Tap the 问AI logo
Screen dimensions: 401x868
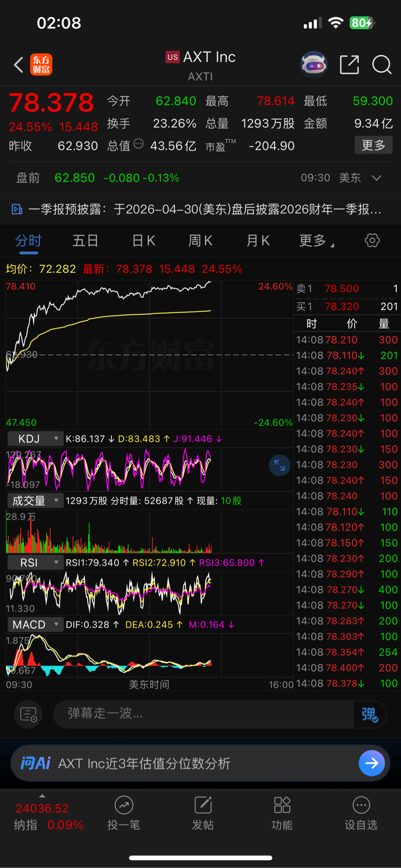click(36, 763)
